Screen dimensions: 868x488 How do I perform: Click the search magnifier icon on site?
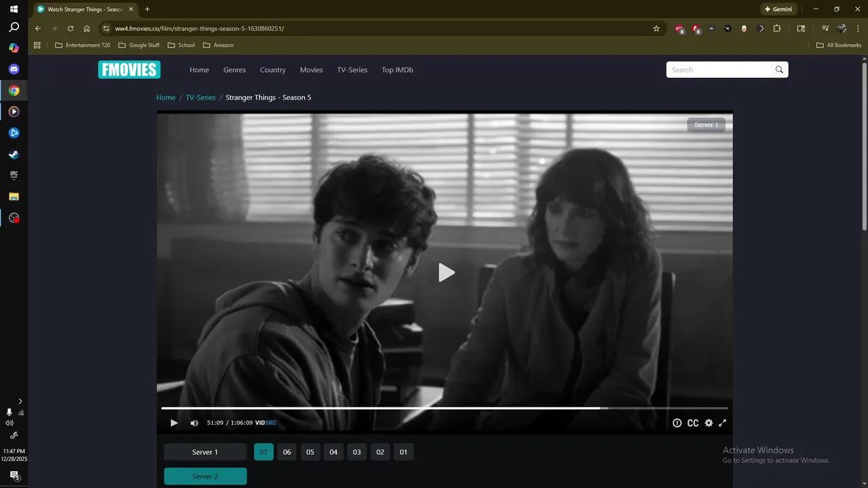point(780,70)
